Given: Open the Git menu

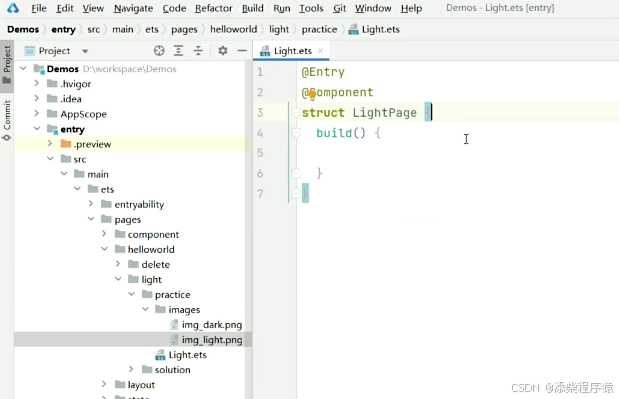Looking at the screenshot, I should pos(339,8).
